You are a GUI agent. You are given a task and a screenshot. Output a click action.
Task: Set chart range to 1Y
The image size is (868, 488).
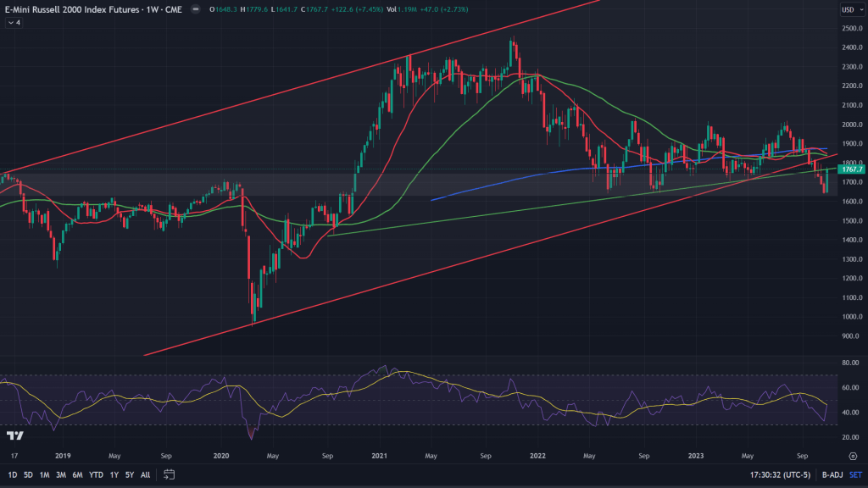[x=114, y=474]
